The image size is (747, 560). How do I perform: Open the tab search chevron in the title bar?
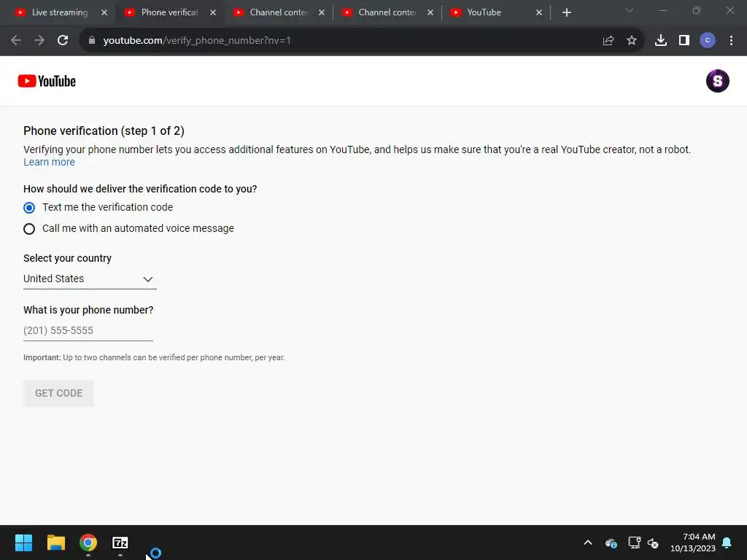point(630,10)
